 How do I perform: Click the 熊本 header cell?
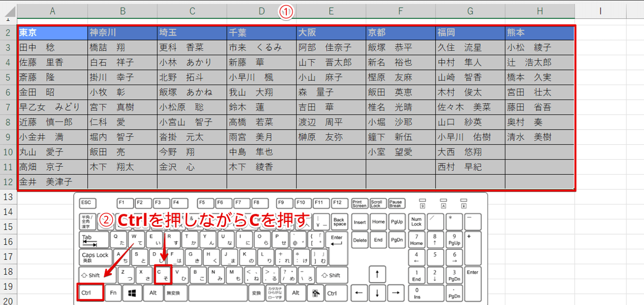click(x=539, y=33)
